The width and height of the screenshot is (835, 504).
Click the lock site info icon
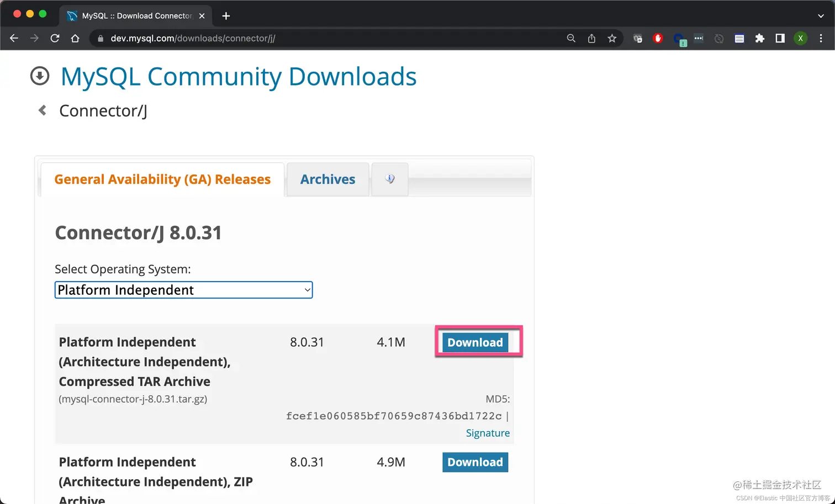[x=101, y=39]
